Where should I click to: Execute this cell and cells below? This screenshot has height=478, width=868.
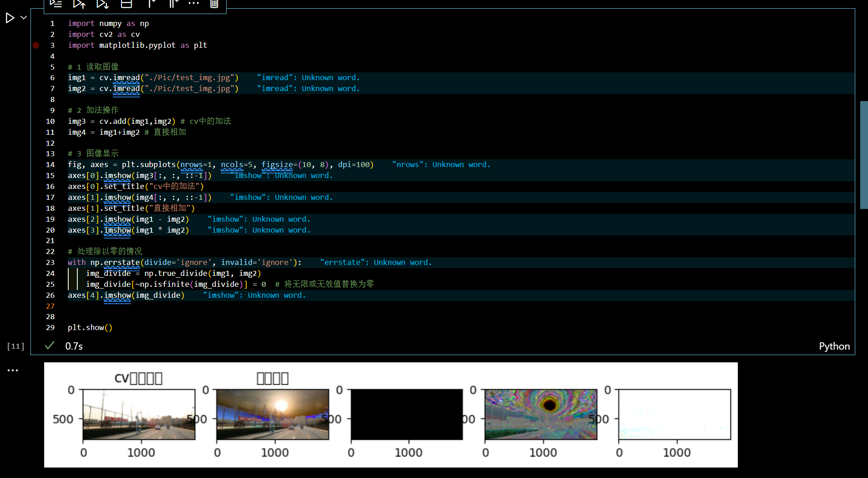pyautogui.click(x=102, y=4)
